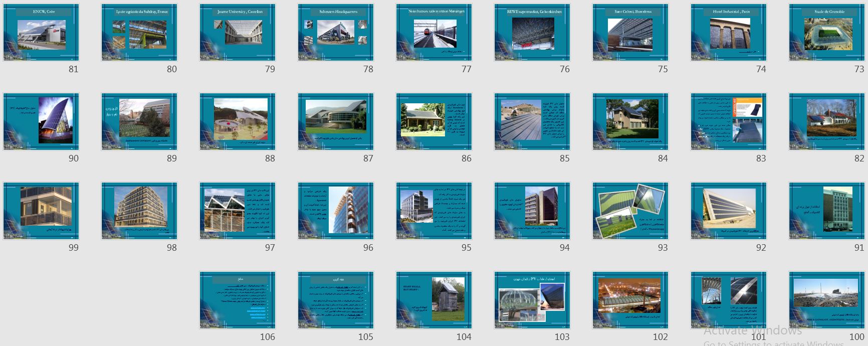
Task: Click the Scheuten Headquarters slide thumbnail
Action: click(x=336, y=33)
